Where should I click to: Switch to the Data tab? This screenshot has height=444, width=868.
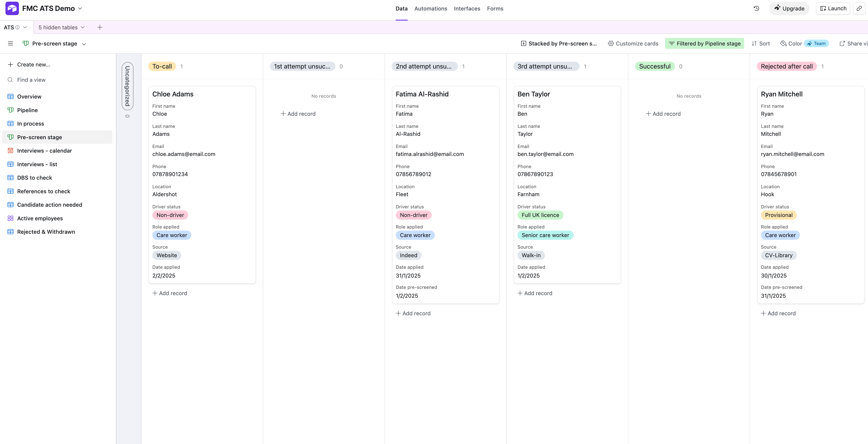[x=401, y=8]
